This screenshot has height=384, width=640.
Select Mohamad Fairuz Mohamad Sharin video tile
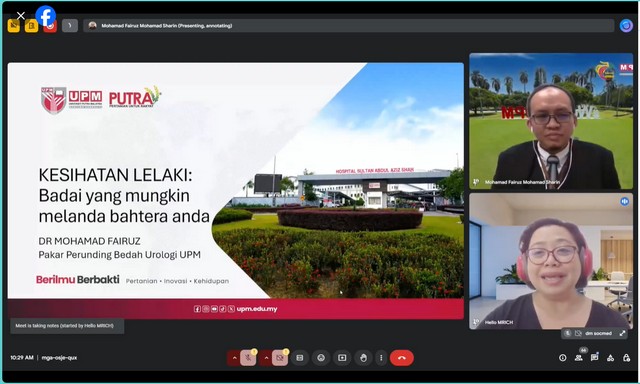pos(551,121)
